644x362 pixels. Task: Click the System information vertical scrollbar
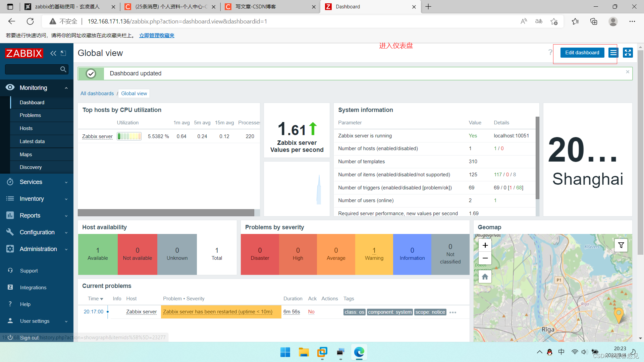(x=537, y=158)
